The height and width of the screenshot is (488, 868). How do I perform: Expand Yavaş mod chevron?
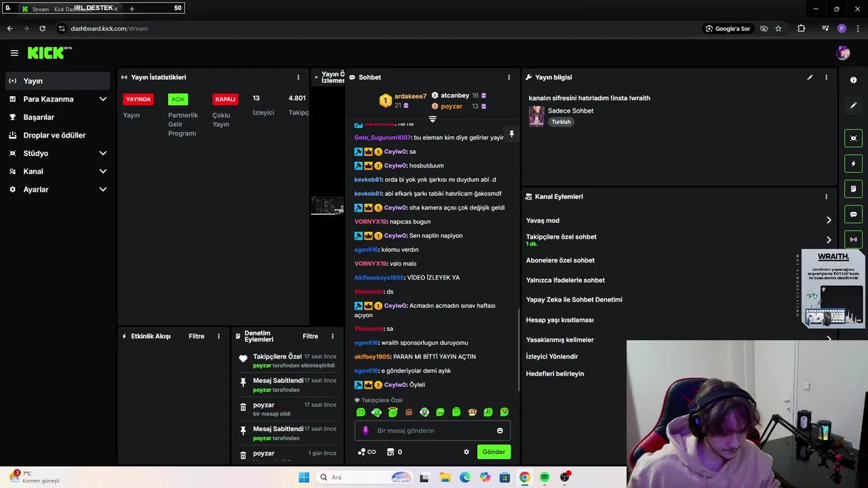829,220
